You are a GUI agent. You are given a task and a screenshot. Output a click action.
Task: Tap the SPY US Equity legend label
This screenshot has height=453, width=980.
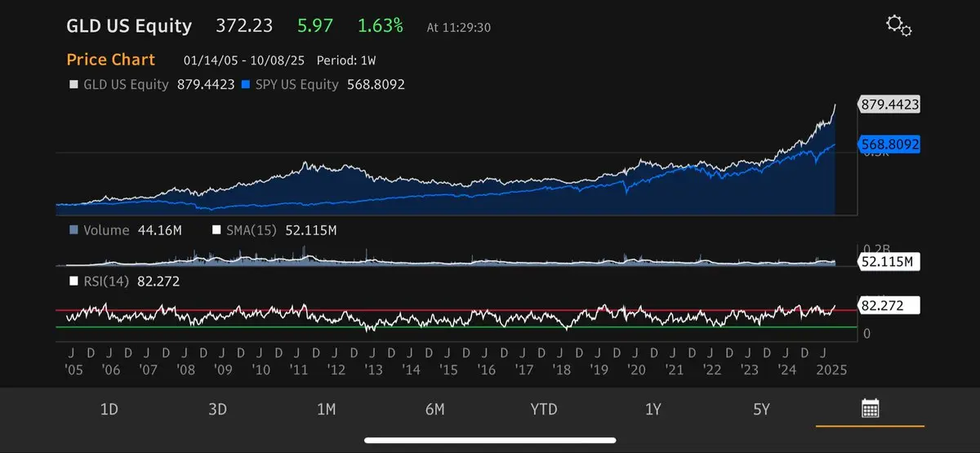coord(296,84)
